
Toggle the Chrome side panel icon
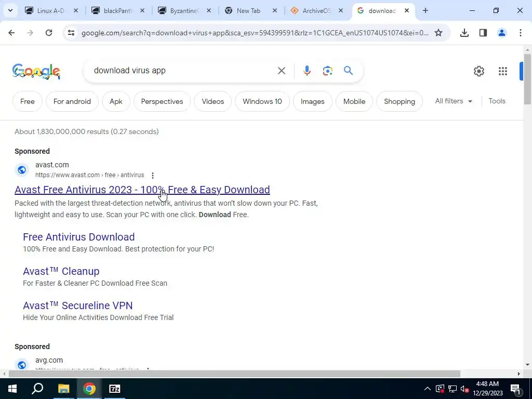click(x=483, y=33)
